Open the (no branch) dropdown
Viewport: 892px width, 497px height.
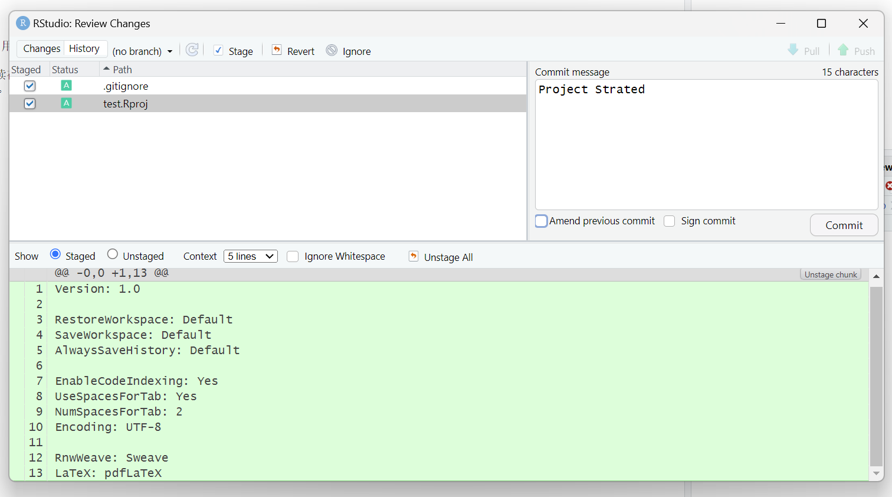pos(142,51)
